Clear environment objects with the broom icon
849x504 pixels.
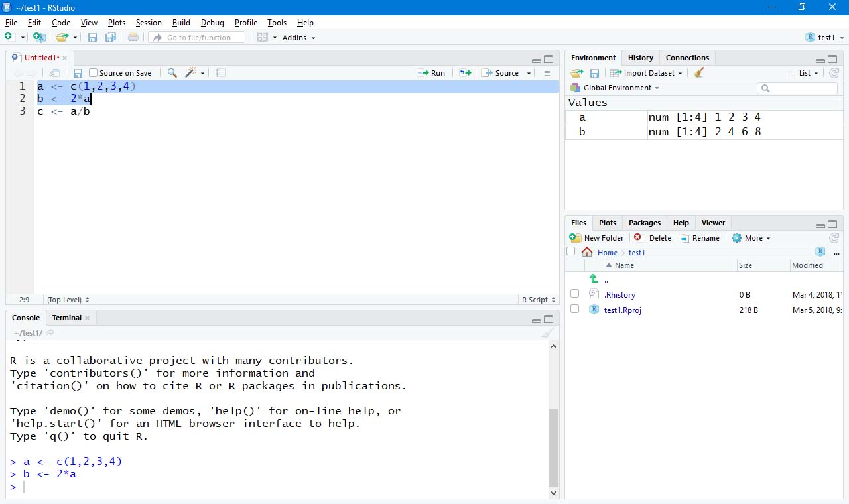(x=698, y=73)
